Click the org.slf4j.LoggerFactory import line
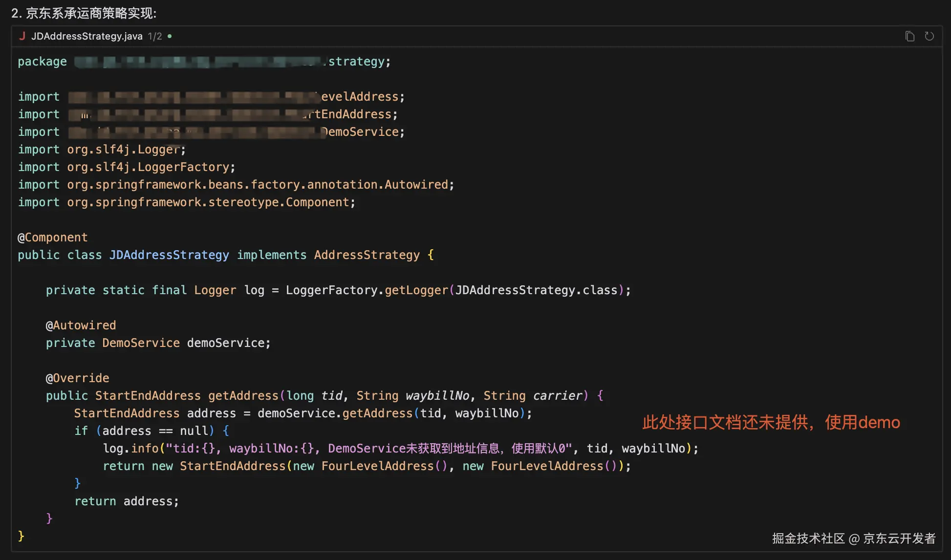This screenshot has width=951, height=560. pyautogui.click(x=127, y=167)
